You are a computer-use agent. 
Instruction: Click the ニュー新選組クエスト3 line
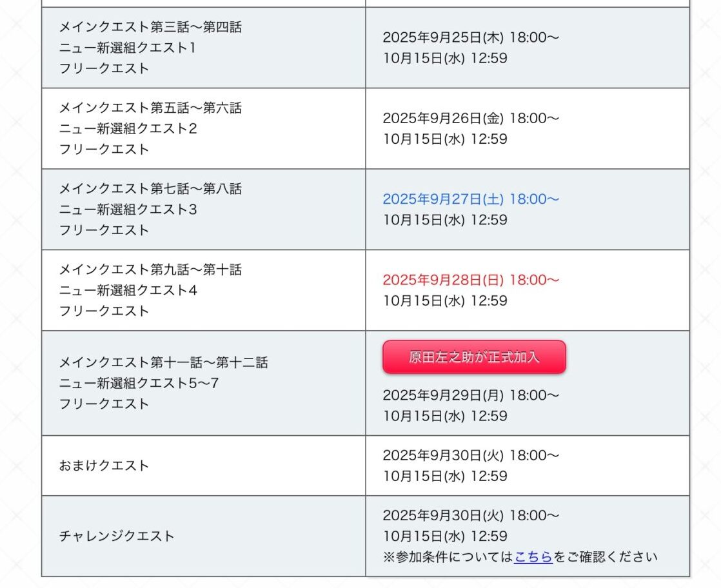128,210
